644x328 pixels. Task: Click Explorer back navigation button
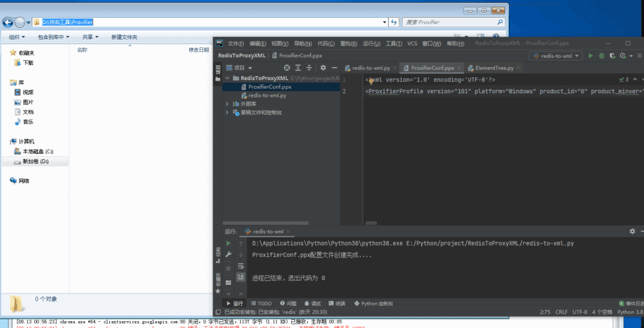8,22
